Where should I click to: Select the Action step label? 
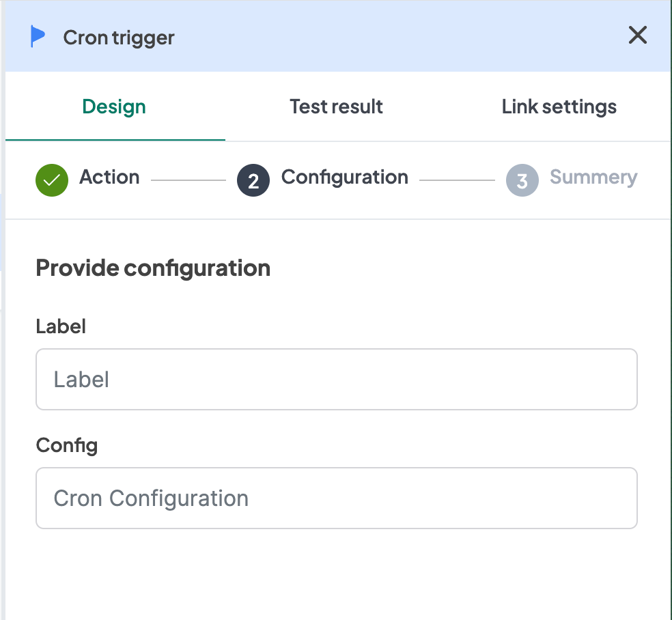[109, 178]
